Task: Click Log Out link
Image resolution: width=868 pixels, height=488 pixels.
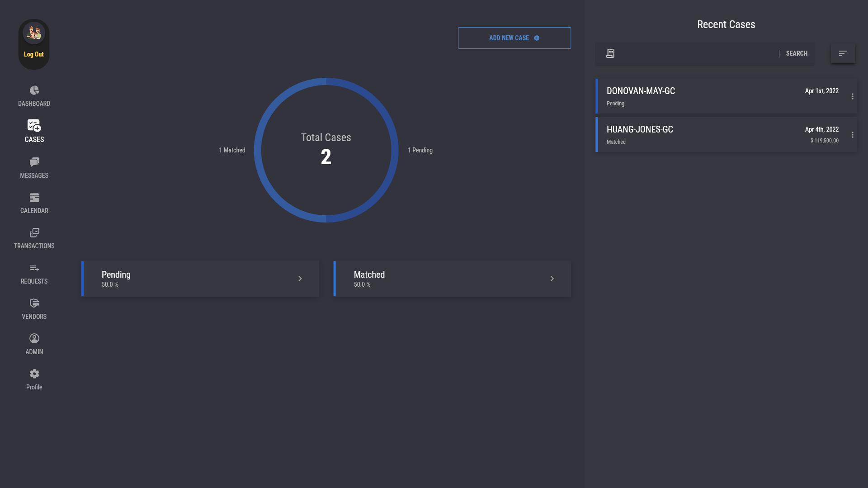Action: 34,54
